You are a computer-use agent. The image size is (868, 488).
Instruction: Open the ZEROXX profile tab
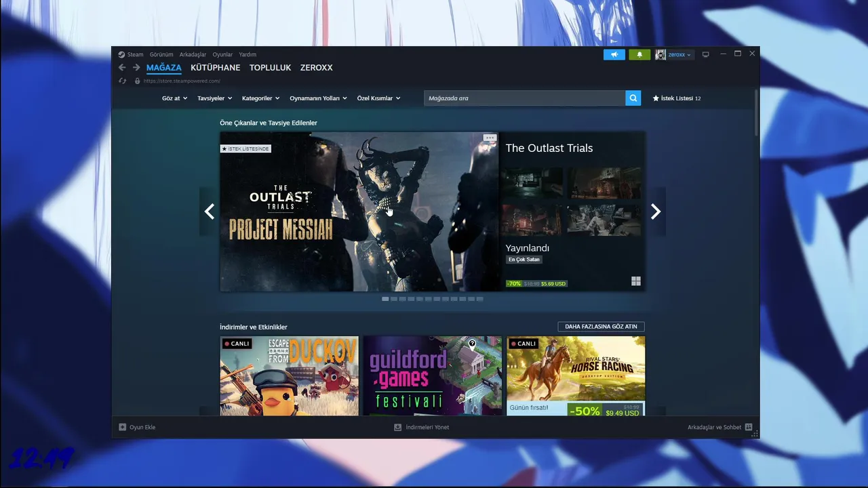[316, 68]
